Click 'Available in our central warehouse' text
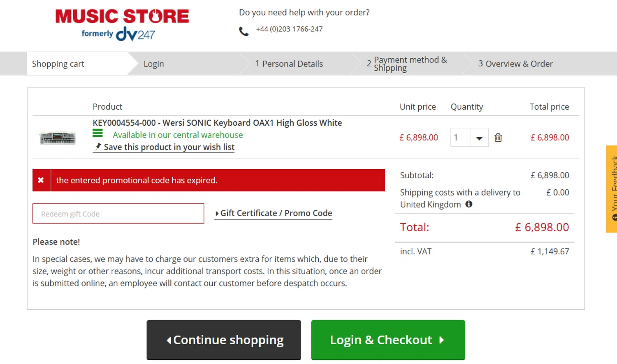This screenshot has width=617, height=364. 178,135
